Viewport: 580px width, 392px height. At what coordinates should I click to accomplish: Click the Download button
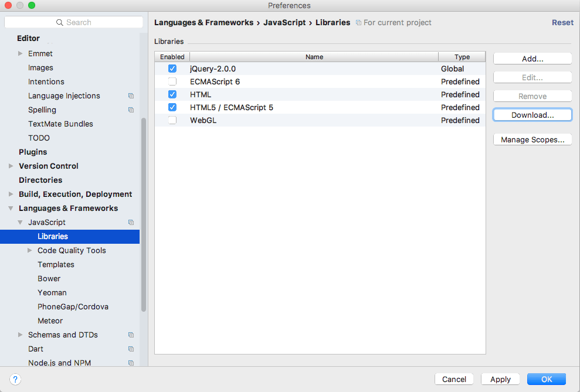532,114
